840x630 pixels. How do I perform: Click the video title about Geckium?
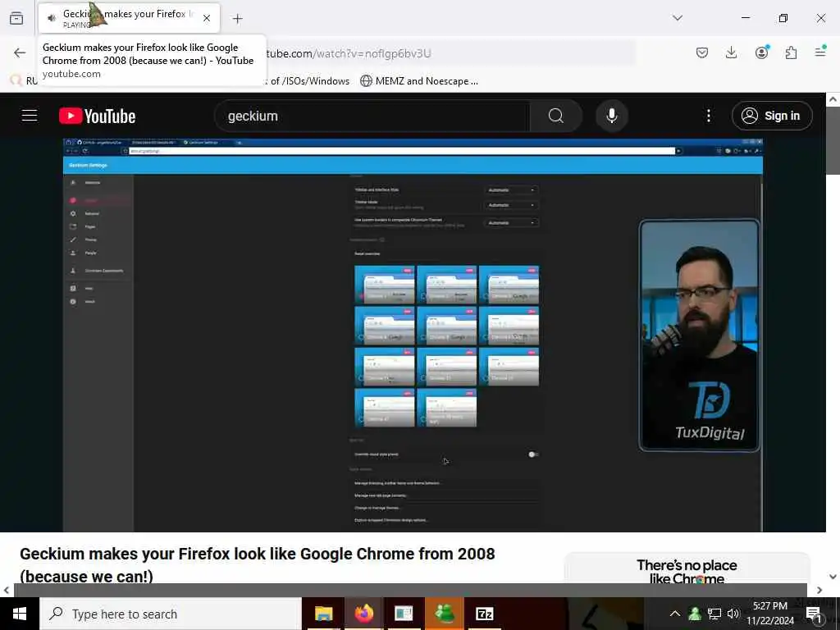(x=257, y=564)
